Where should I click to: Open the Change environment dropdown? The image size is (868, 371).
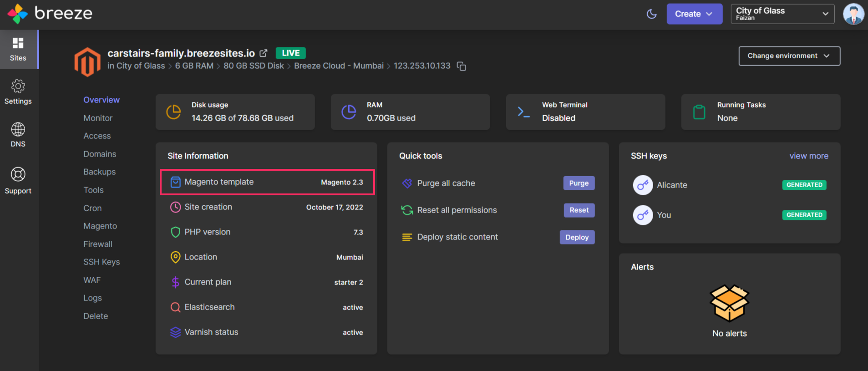click(x=789, y=56)
